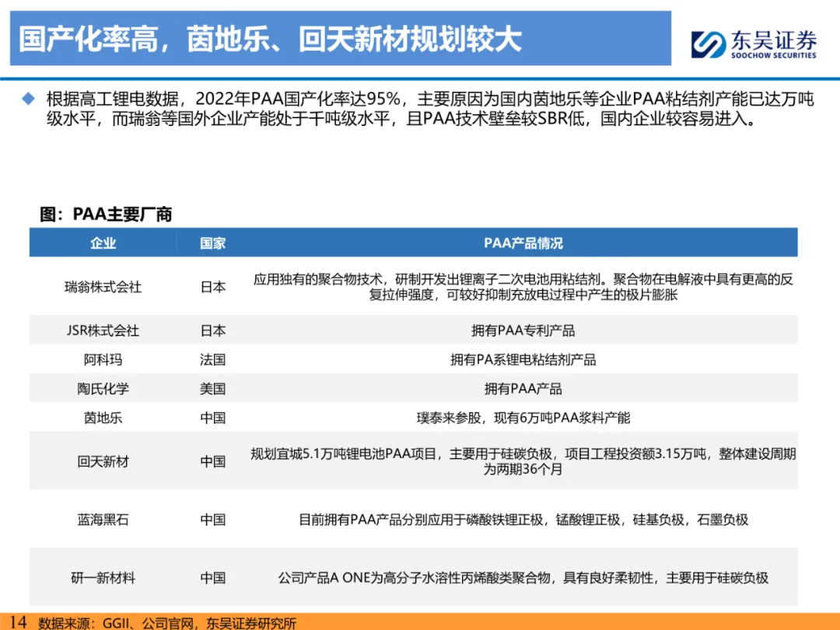The width and height of the screenshot is (840, 630).
Task: Click the data source line 数据来源：GGII
Action: pos(167,623)
